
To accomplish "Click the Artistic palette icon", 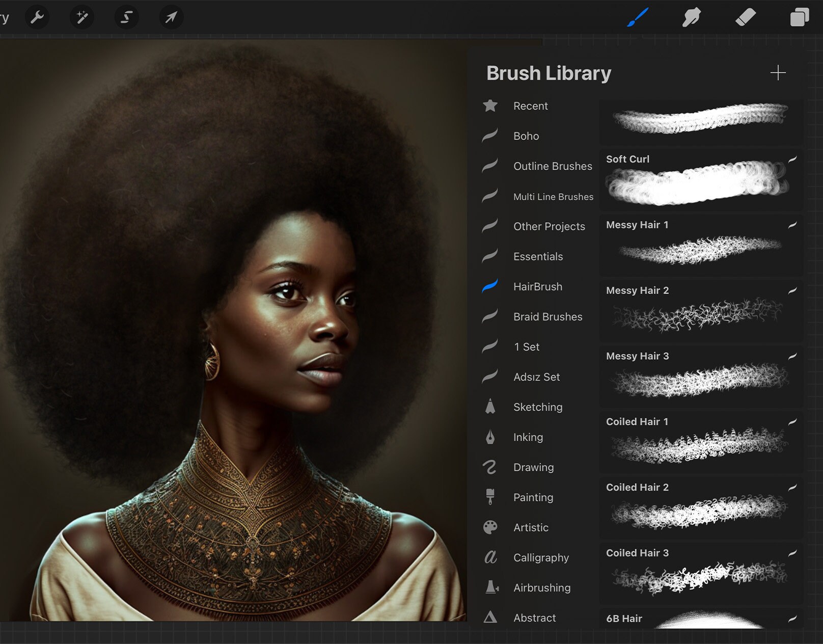I will [x=490, y=527].
